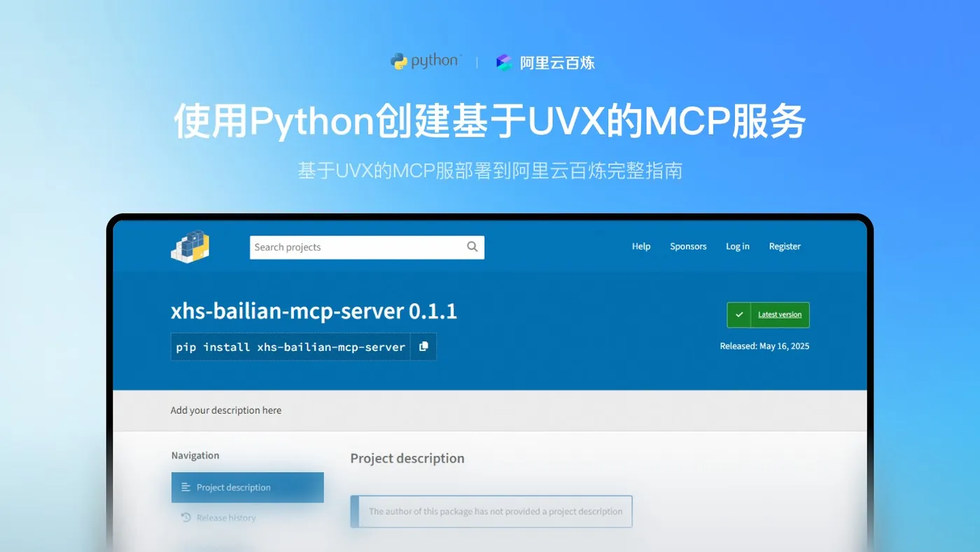
Task: Click the Register link
Action: tap(784, 246)
